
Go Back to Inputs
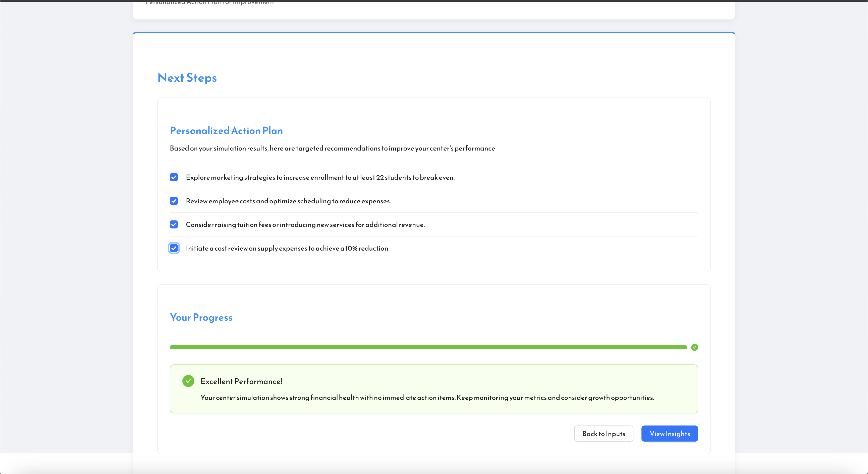pyautogui.click(x=603, y=434)
